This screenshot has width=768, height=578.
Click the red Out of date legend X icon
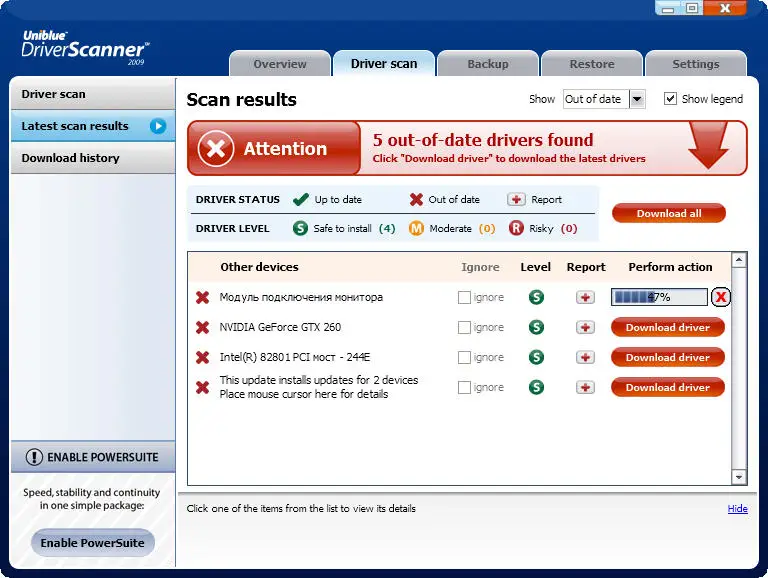tap(416, 199)
